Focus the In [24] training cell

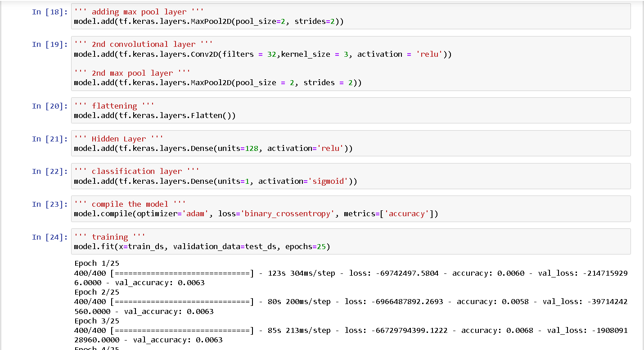pyautogui.click(x=351, y=241)
